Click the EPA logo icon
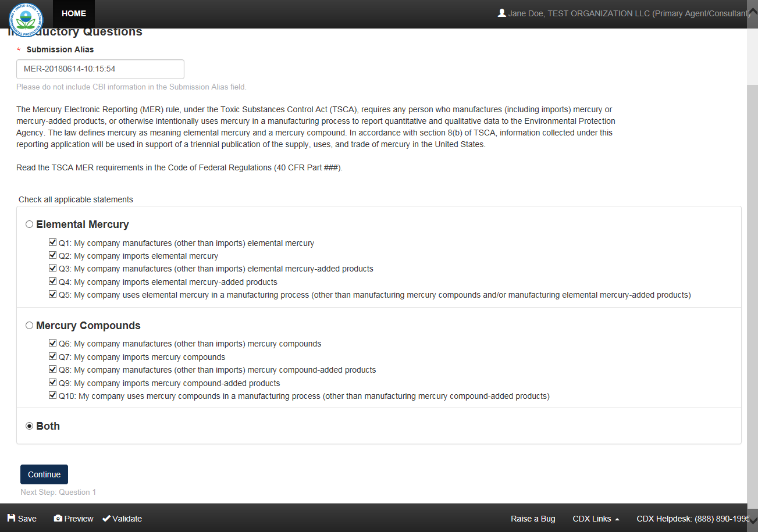Image resolution: width=758 pixels, height=532 pixels. coord(26,16)
